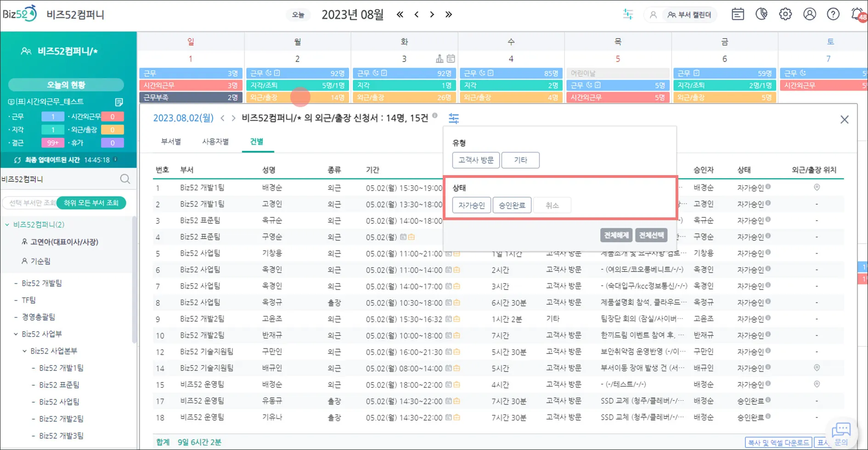
Task: Collapse the Biz52 사업부 tree node
Action: point(16,334)
